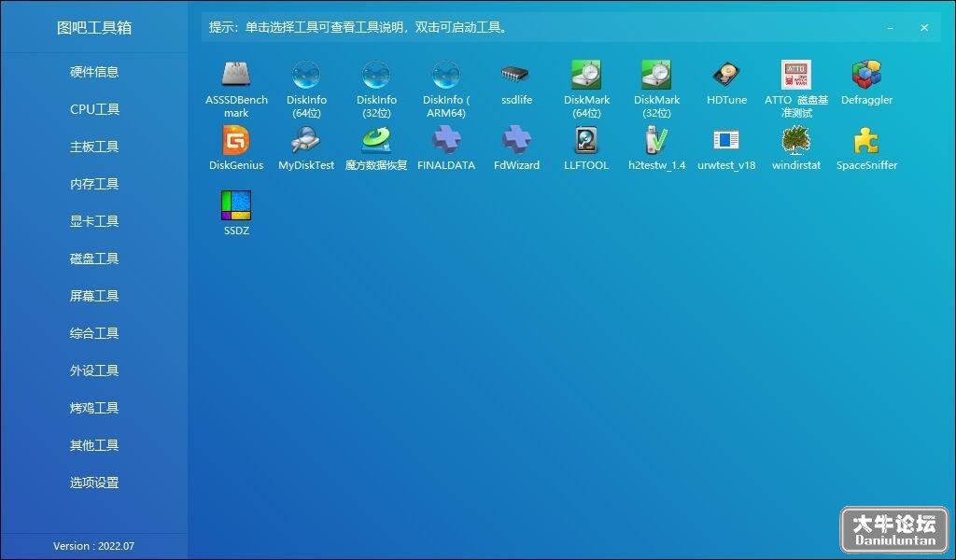The width and height of the screenshot is (956, 560).
Task: Open the 硬件信息 category
Action: click(94, 72)
